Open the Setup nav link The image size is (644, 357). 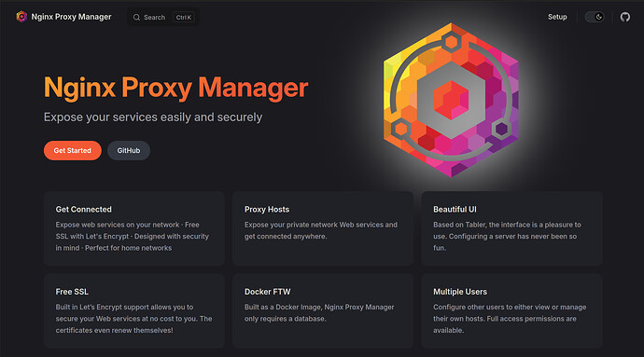pyautogui.click(x=557, y=17)
